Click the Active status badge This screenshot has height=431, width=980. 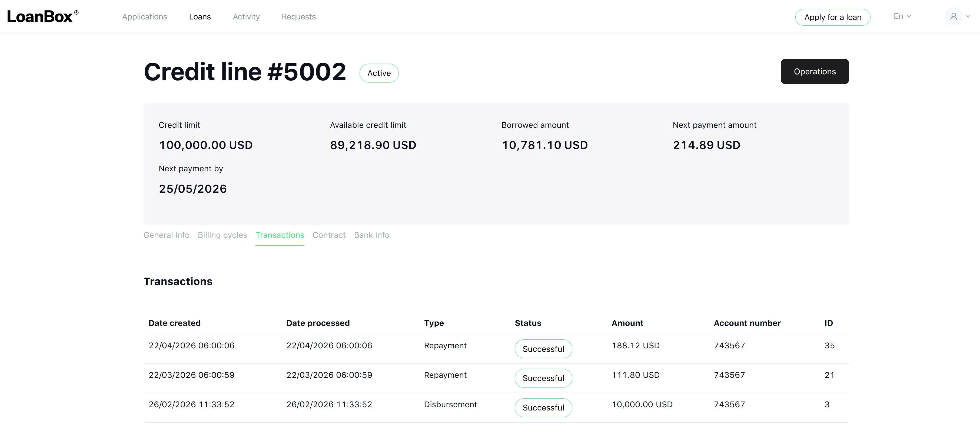tap(379, 73)
